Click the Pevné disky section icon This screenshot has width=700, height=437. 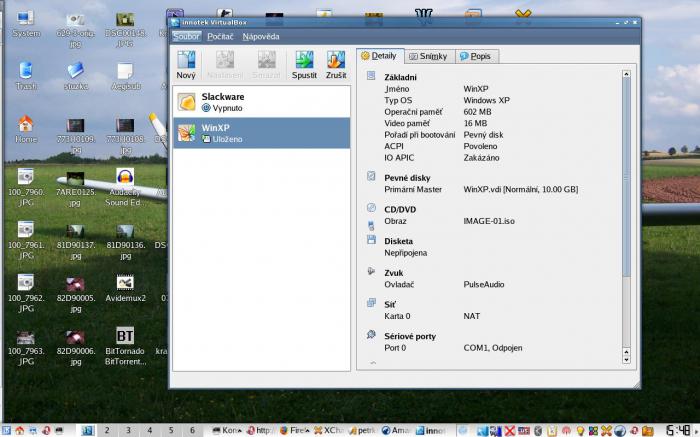coord(371,176)
